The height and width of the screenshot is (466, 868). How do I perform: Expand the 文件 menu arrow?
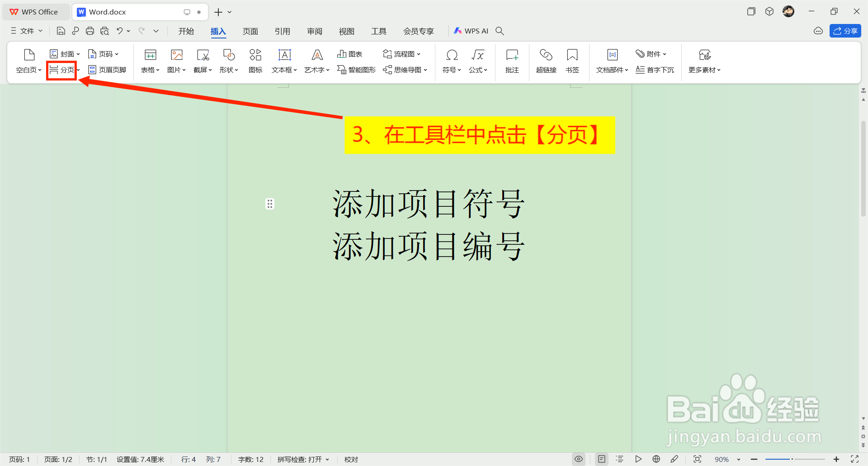40,31
